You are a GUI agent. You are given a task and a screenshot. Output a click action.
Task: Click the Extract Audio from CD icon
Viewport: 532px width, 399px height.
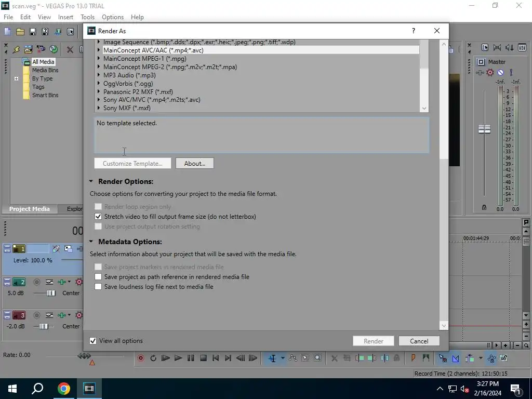point(54,49)
